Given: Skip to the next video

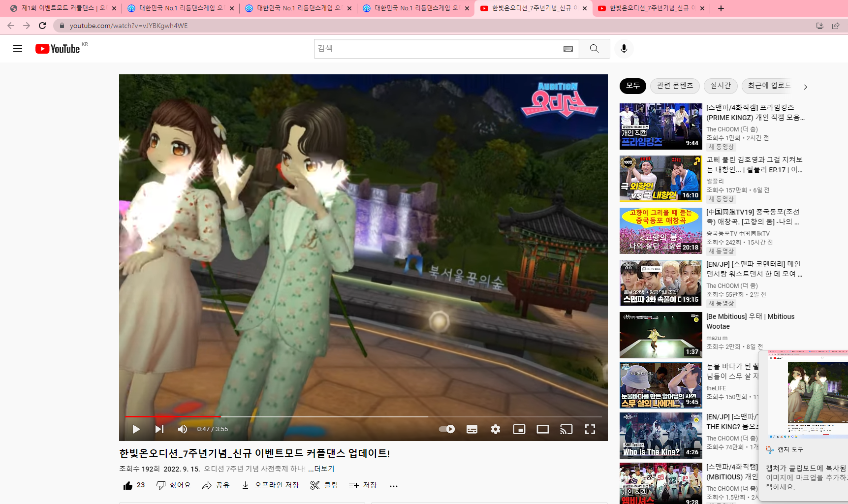Looking at the screenshot, I should click(x=159, y=429).
